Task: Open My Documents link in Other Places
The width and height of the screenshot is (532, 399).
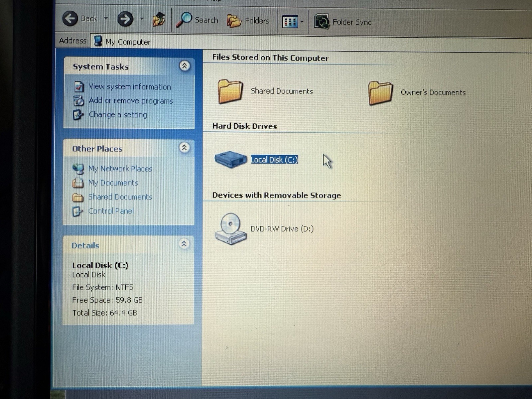Action: 113,183
